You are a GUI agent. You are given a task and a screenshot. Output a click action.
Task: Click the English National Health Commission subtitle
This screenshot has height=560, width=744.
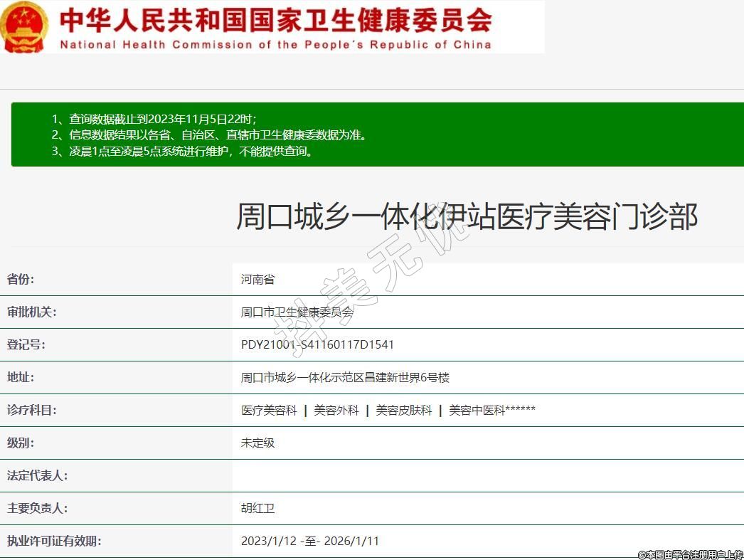(x=275, y=44)
